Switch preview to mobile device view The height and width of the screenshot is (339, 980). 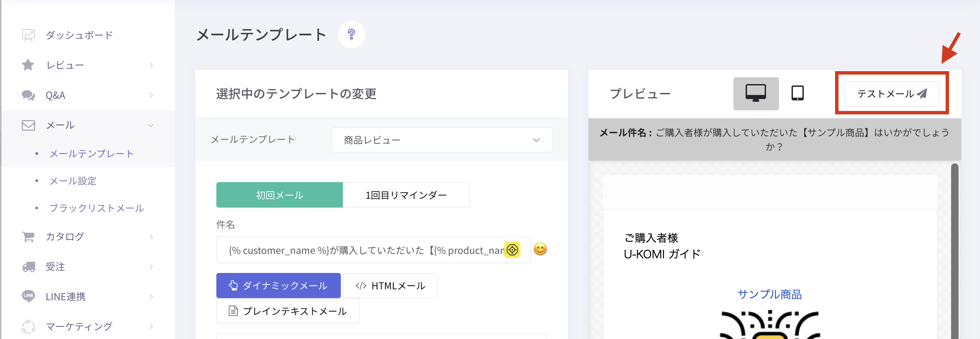pos(797,93)
